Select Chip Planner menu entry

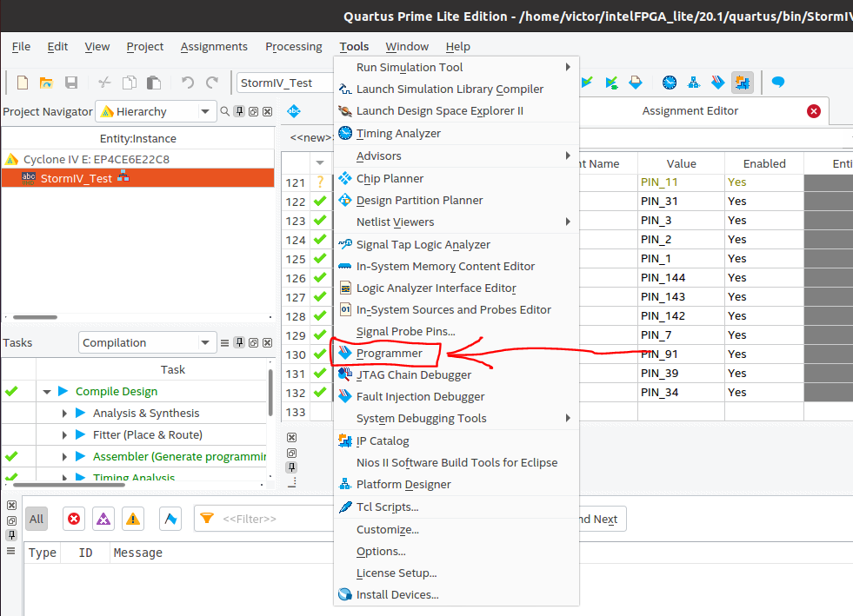[456, 178]
